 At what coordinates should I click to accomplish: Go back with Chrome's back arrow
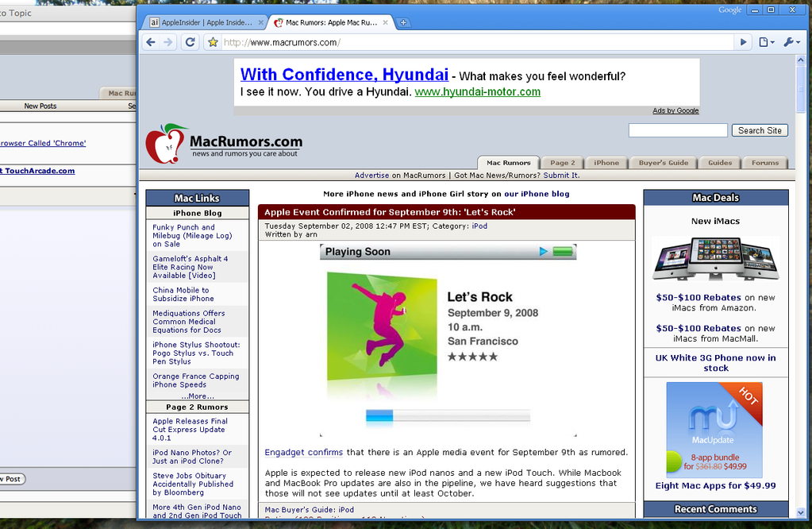(151, 42)
